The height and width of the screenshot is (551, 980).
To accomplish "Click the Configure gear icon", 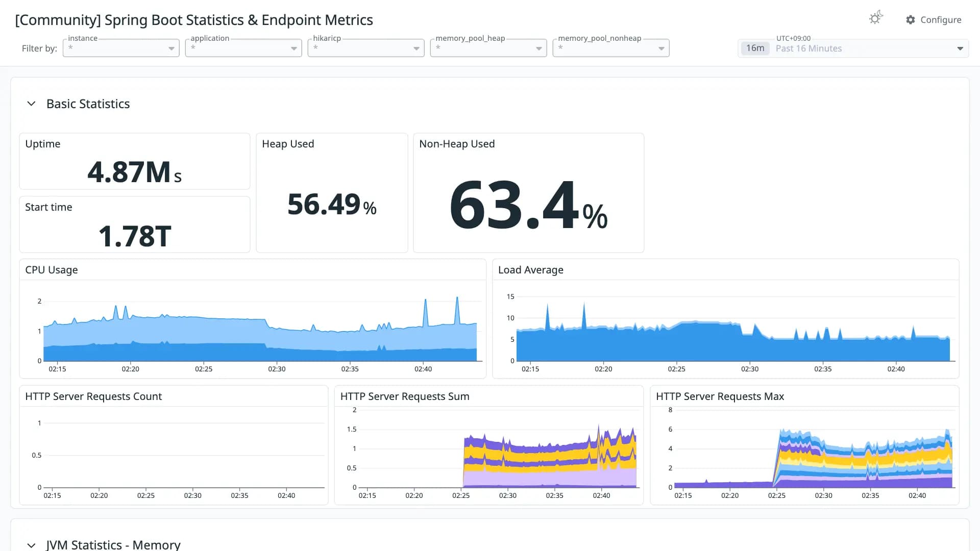I will point(911,20).
